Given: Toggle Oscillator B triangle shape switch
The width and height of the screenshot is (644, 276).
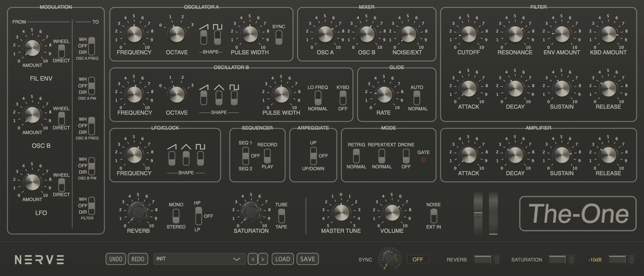Looking at the screenshot, I should coord(219,98).
